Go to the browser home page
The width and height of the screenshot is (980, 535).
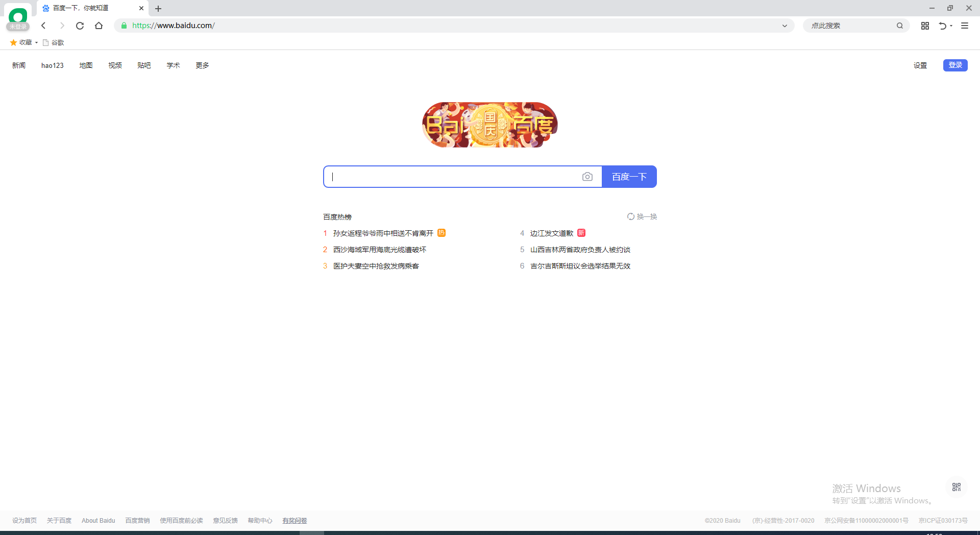[x=99, y=26]
